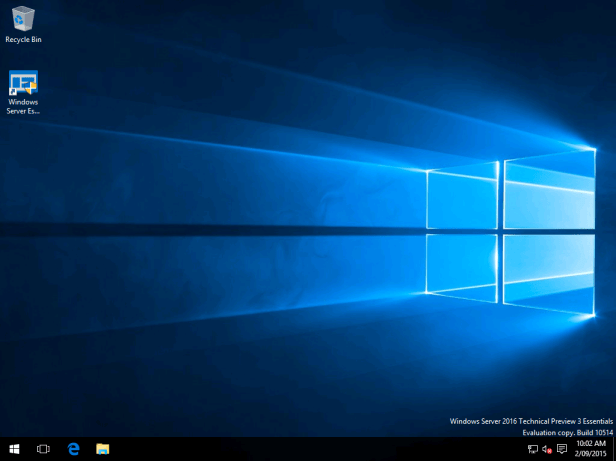Click the "Windows Server 2016 Technical Preview" watermark
616x461 pixels.
coord(530,422)
